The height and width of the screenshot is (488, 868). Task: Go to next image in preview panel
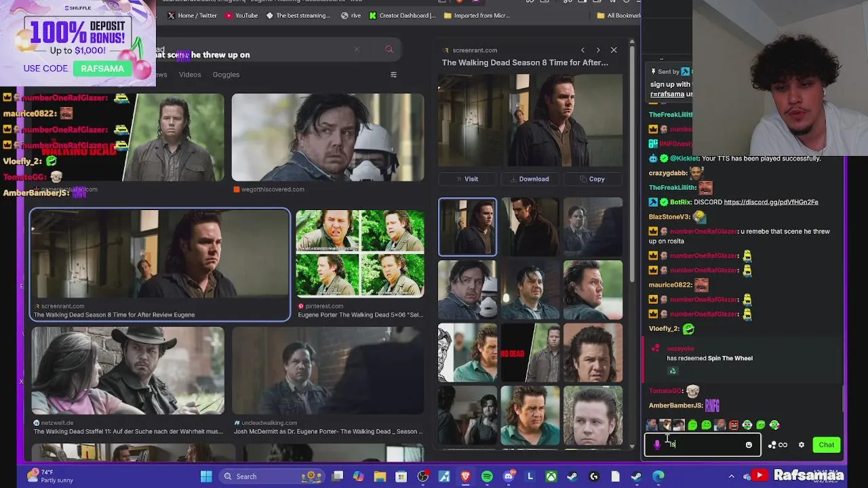click(598, 50)
